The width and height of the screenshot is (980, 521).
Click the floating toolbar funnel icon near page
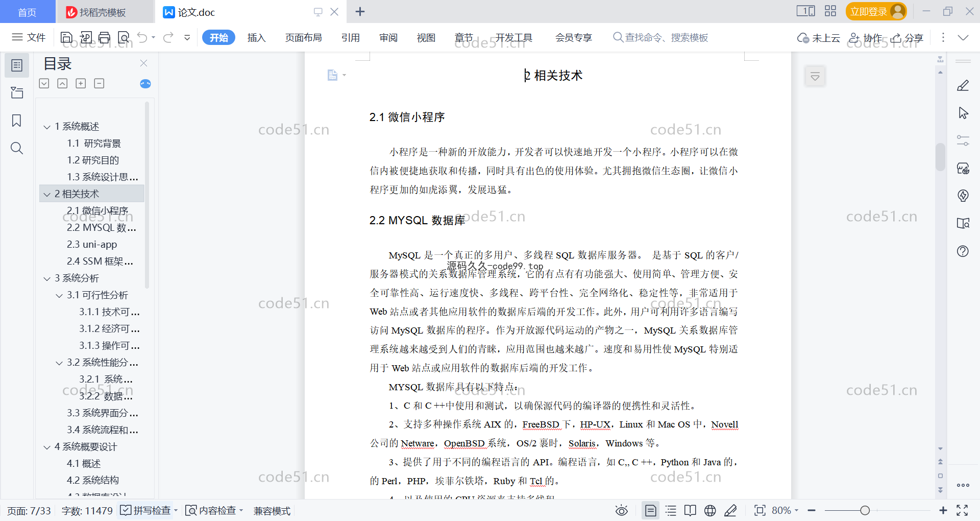click(x=815, y=77)
